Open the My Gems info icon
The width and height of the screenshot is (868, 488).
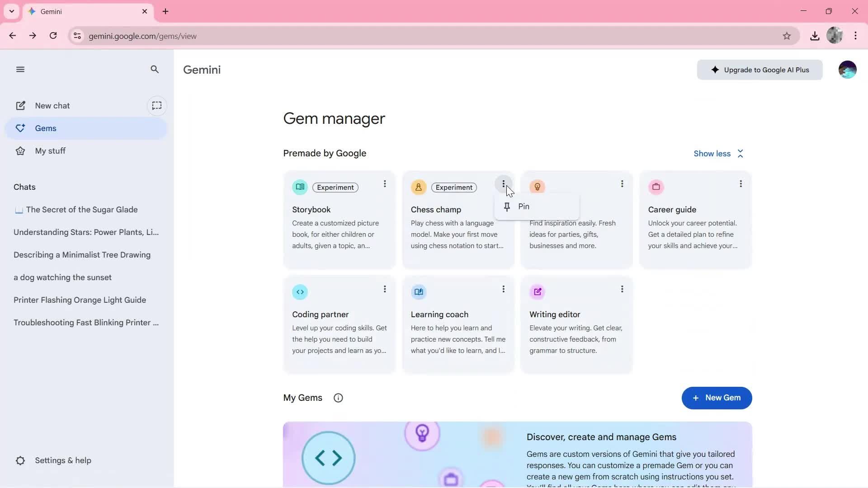tap(338, 398)
